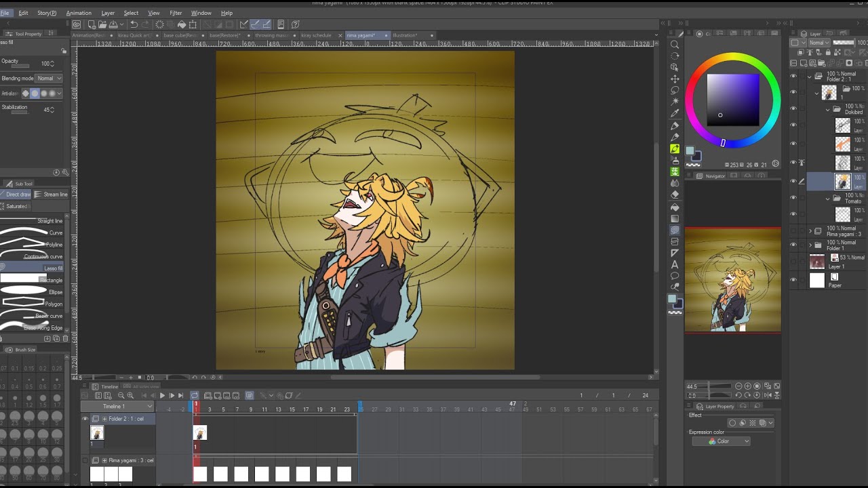This screenshot has height=488, width=868.
Task: Select the Text tool
Action: point(675,264)
